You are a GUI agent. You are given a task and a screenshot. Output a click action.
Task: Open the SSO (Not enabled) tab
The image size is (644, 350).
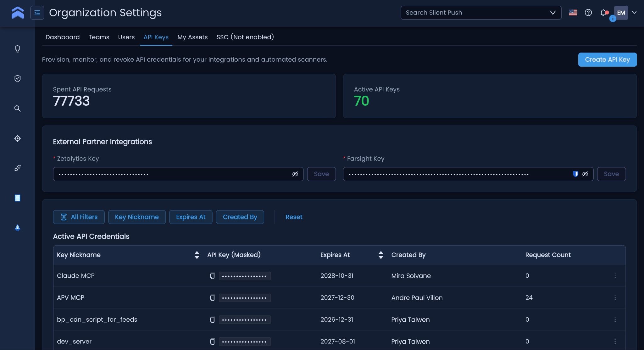[245, 37]
